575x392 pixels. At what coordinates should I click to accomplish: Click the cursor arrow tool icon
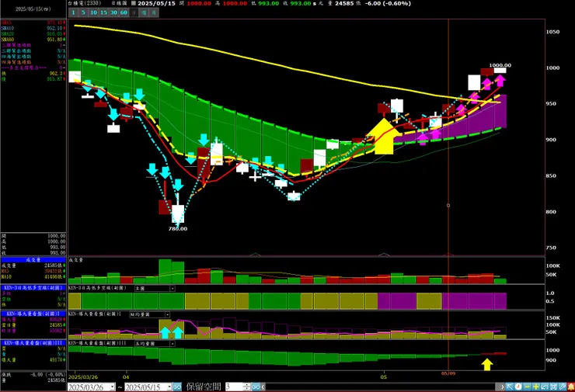pyautogui.click(x=510, y=387)
